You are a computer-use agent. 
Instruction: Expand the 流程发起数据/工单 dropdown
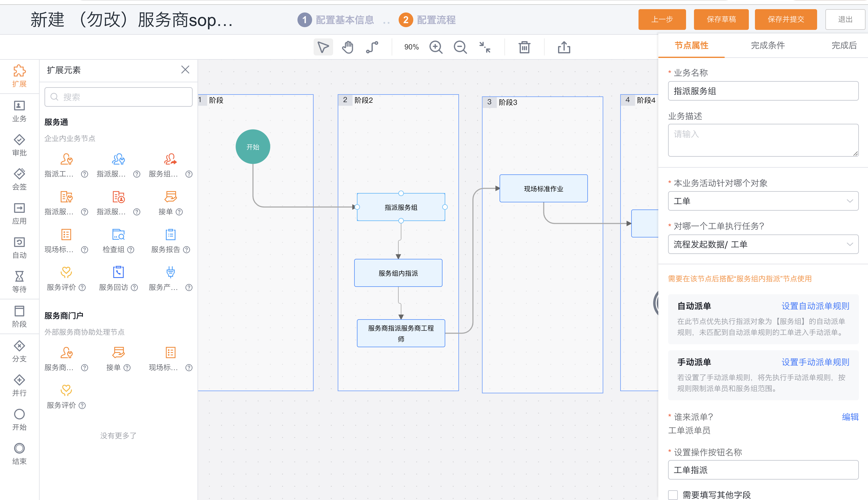[763, 244]
